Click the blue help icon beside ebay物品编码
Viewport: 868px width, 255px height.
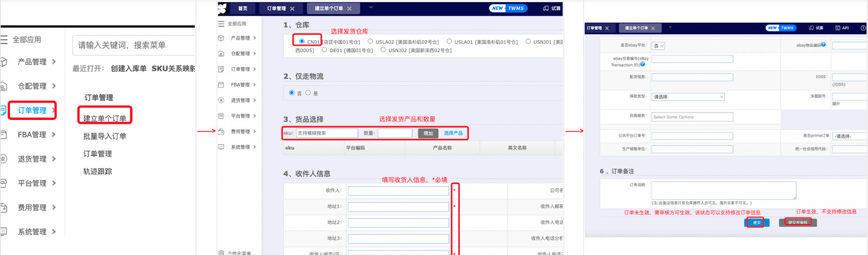tap(824, 44)
